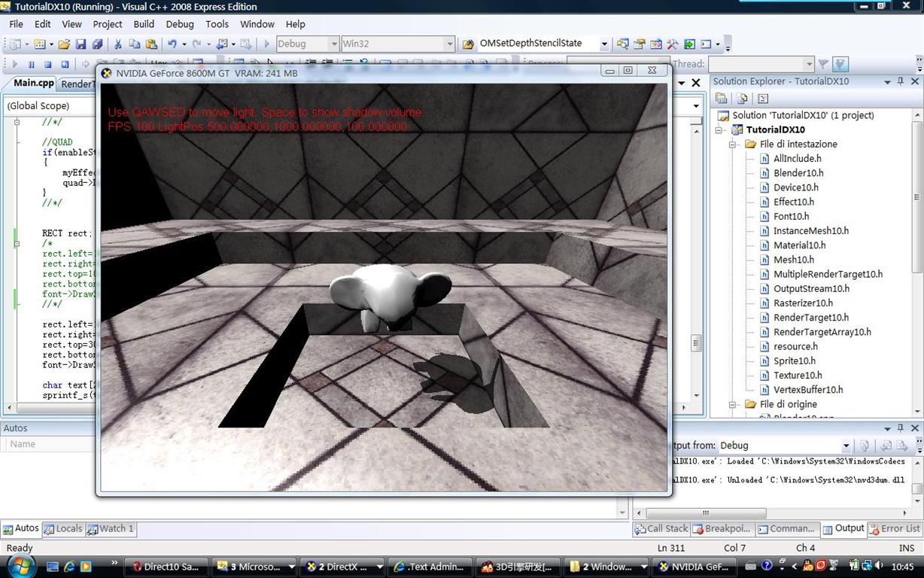Click the Find in Files toolbar icon
This screenshot has width=924, height=578.
(x=468, y=44)
